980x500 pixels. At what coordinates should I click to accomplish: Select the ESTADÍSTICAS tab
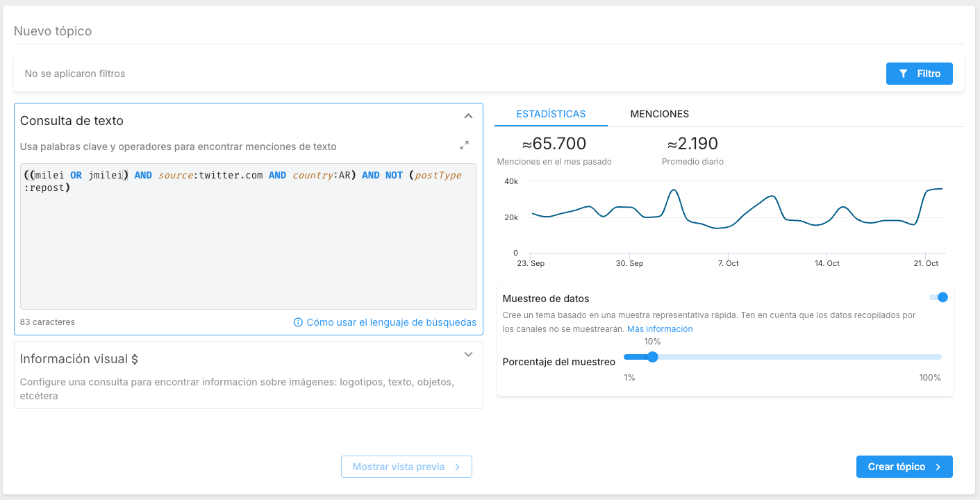point(551,114)
